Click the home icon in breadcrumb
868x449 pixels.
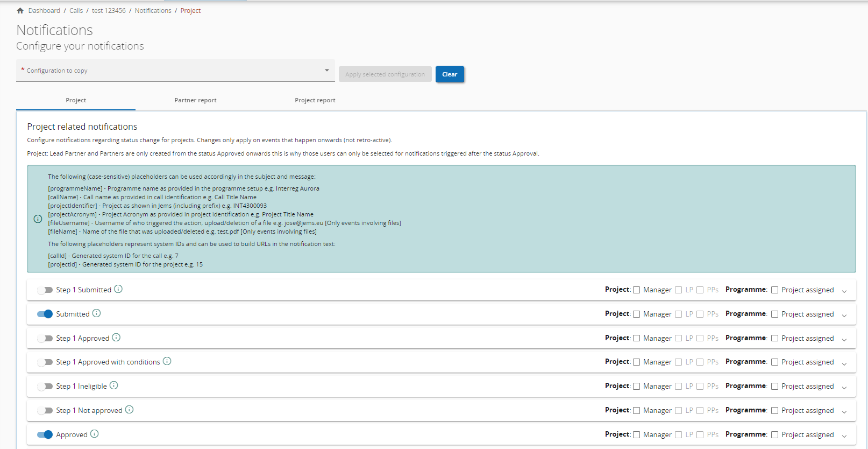pyautogui.click(x=20, y=11)
